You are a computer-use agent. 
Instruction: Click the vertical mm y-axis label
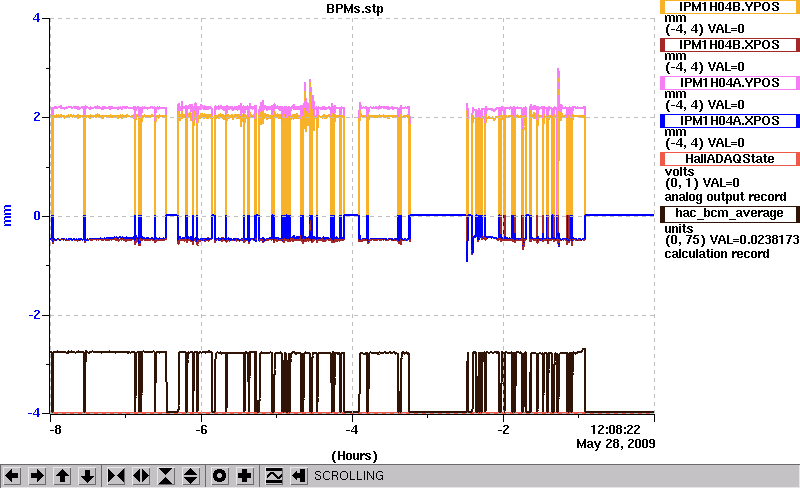coord(7,215)
